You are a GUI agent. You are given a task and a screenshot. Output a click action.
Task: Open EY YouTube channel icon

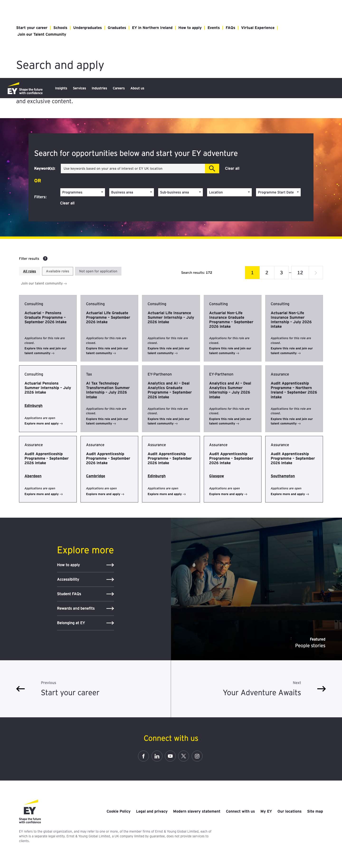coord(170,756)
